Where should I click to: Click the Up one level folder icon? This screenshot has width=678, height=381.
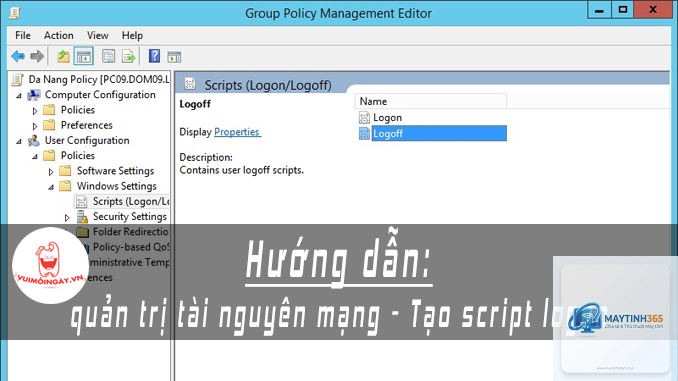pos(63,56)
